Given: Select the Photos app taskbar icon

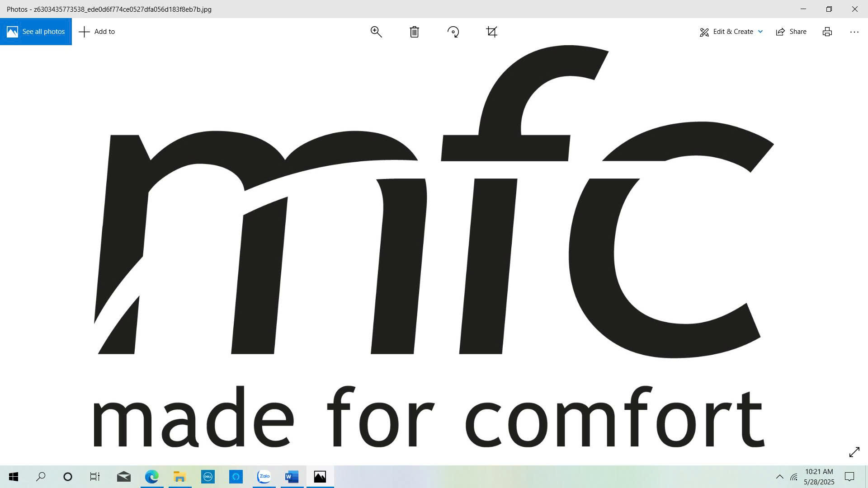Looking at the screenshot, I should tap(320, 477).
